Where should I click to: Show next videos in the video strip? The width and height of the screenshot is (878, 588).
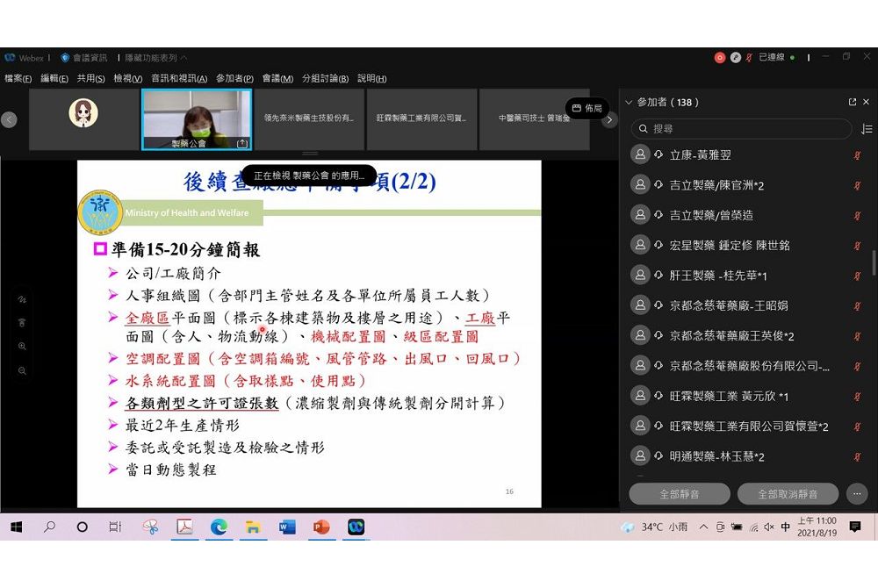click(x=610, y=119)
